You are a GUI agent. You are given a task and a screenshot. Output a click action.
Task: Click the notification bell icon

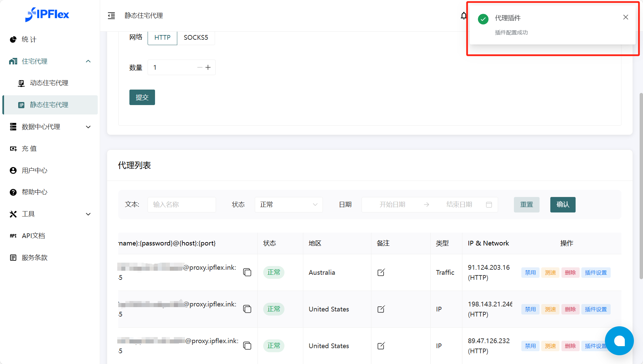(463, 16)
